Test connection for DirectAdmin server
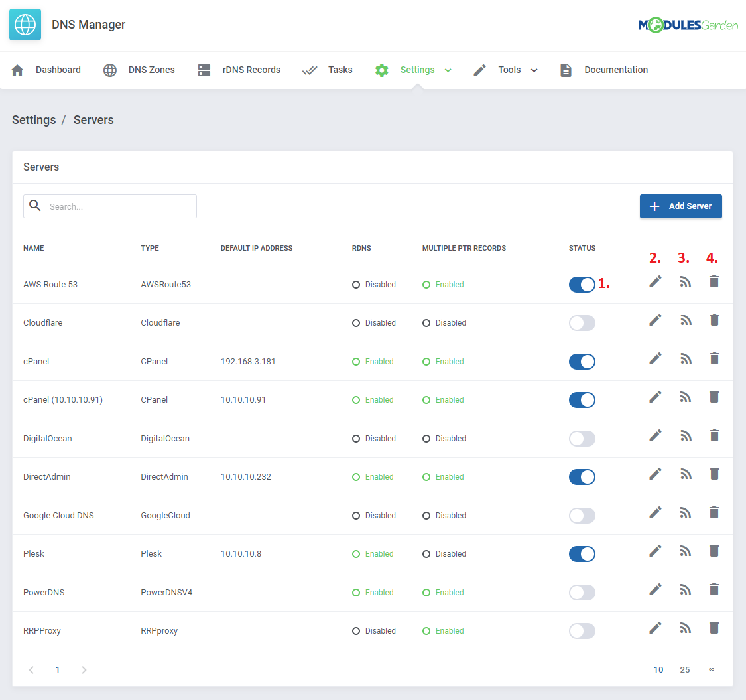This screenshot has width=746, height=700. pos(685,474)
